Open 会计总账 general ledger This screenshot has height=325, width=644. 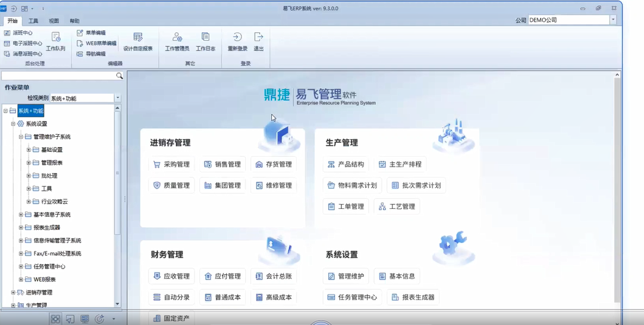(274, 276)
